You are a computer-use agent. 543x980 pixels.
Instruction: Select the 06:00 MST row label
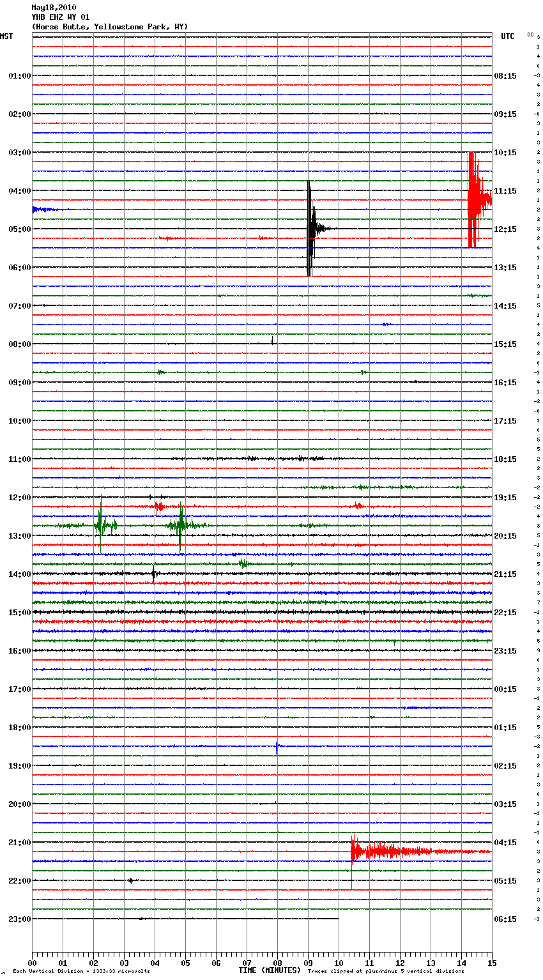point(20,268)
